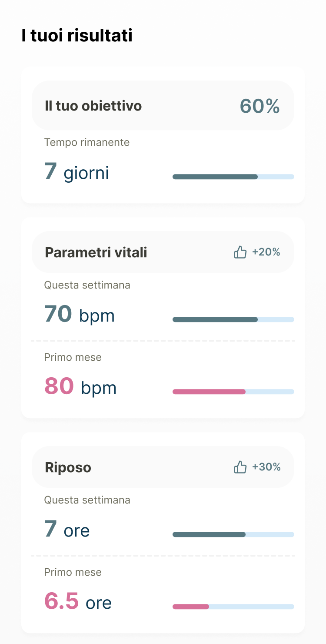The height and width of the screenshot is (644, 326).
Task: Click the Tempo rimanente progress bar
Action: pyautogui.click(x=233, y=177)
